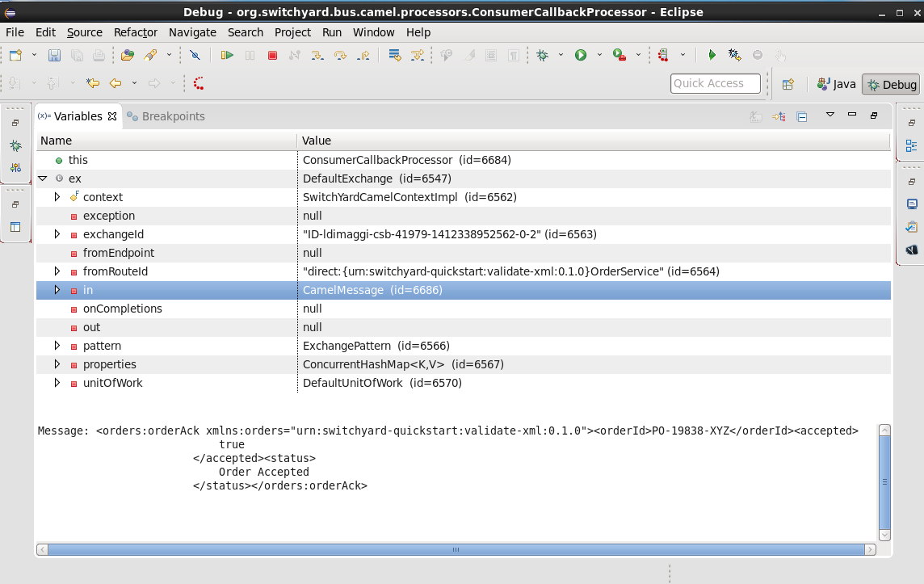The width and height of the screenshot is (924, 584).
Task: Expand the context variable
Action: (x=57, y=197)
